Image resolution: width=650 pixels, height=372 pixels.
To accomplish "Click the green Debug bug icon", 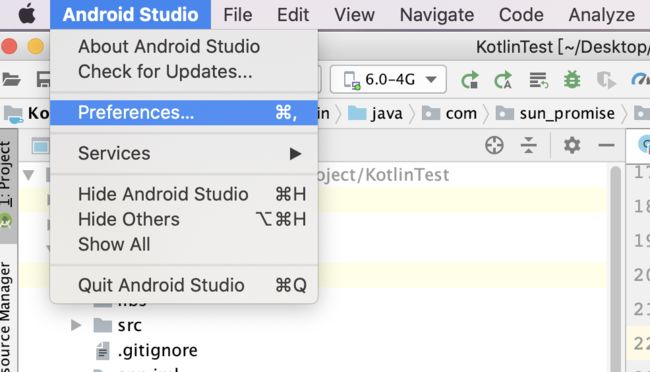I will tap(572, 80).
